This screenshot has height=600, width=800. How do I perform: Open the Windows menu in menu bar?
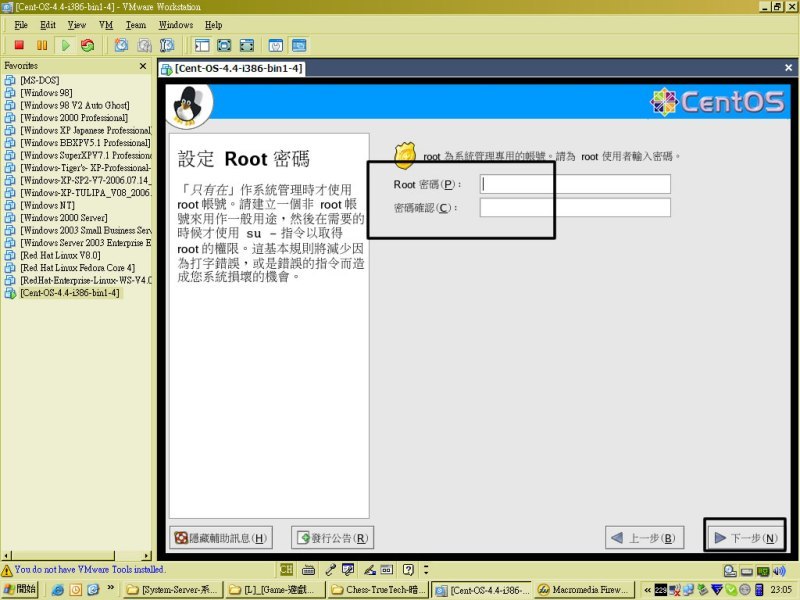176,24
